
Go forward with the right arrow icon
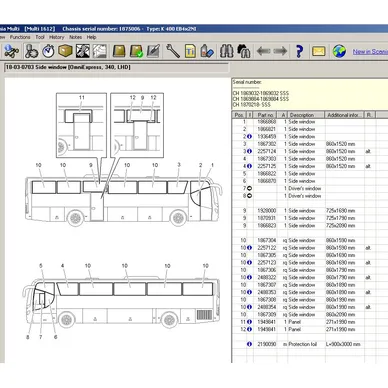coord(280,51)
